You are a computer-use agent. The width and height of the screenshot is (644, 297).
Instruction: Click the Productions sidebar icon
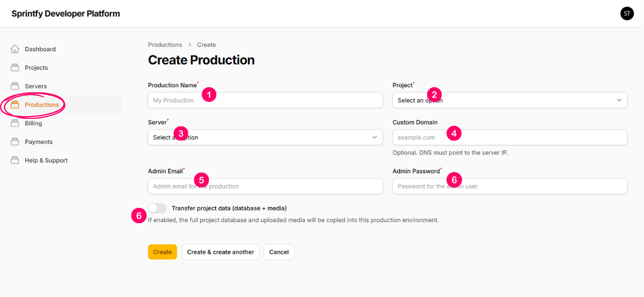tap(15, 105)
